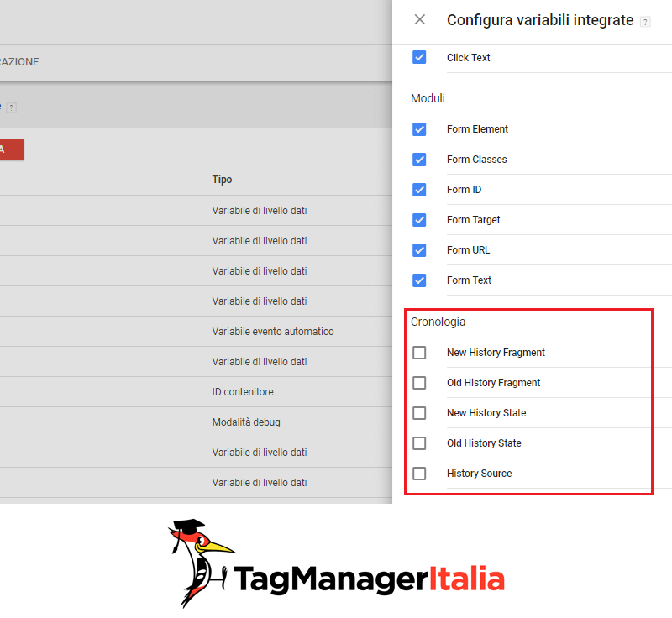Click the Old History Fragment label
The image size is (672, 618).
(x=493, y=383)
